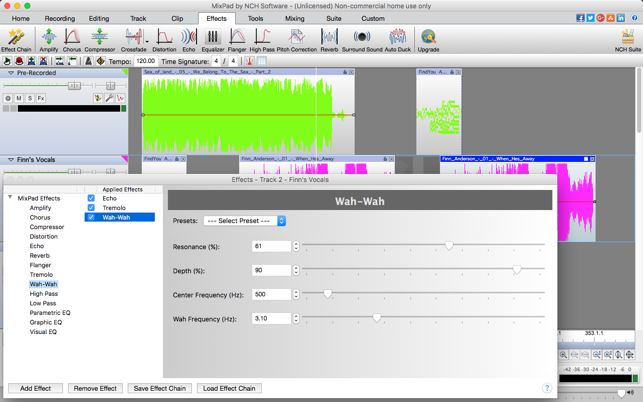Click the Add Effect button
The width and height of the screenshot is (643, 402).
[35, 388]
